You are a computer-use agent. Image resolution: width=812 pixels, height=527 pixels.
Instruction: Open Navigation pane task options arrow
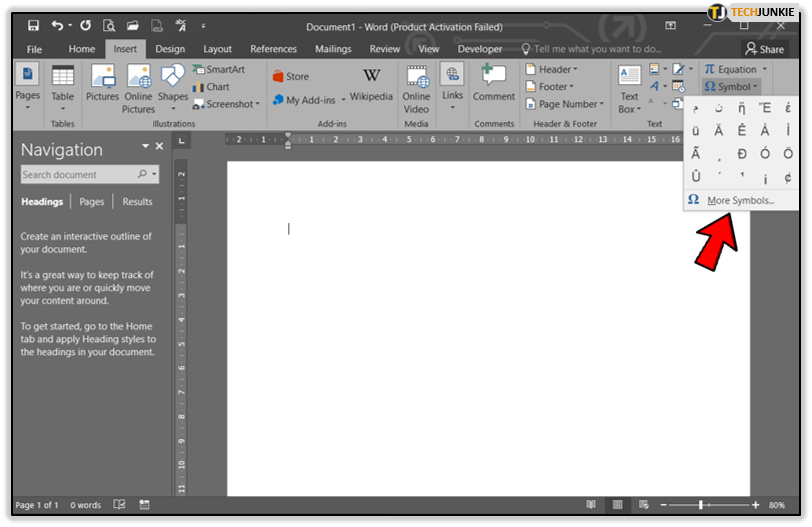(146, 147)
